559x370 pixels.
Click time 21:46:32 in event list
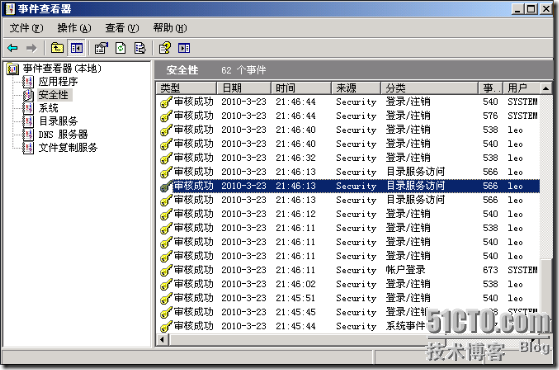click(296, 158)
